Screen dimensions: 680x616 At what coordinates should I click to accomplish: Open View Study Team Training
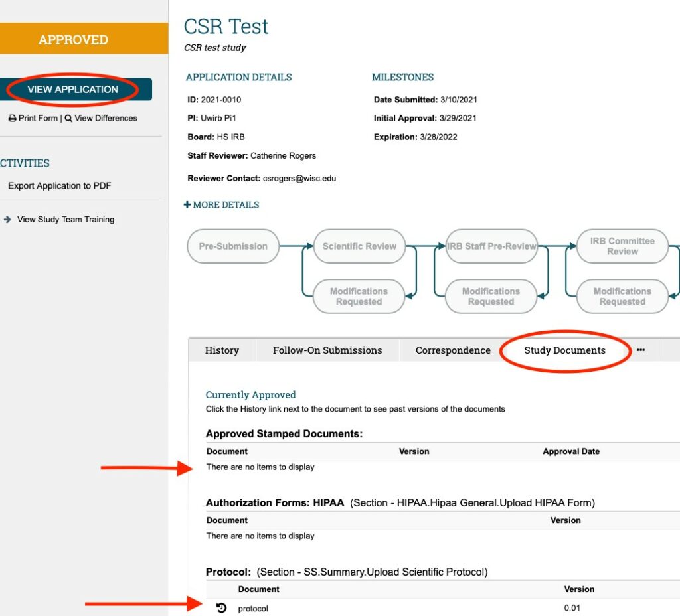click(66, 220)
